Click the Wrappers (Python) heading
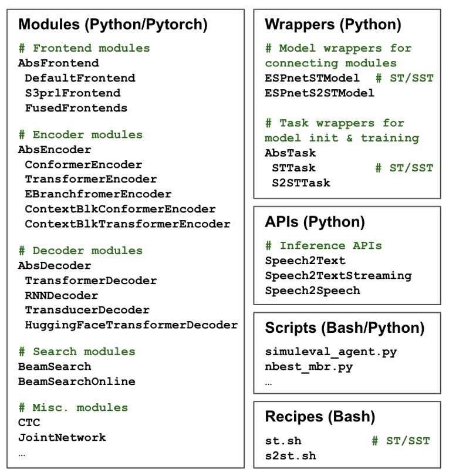 tap(333, 25)
